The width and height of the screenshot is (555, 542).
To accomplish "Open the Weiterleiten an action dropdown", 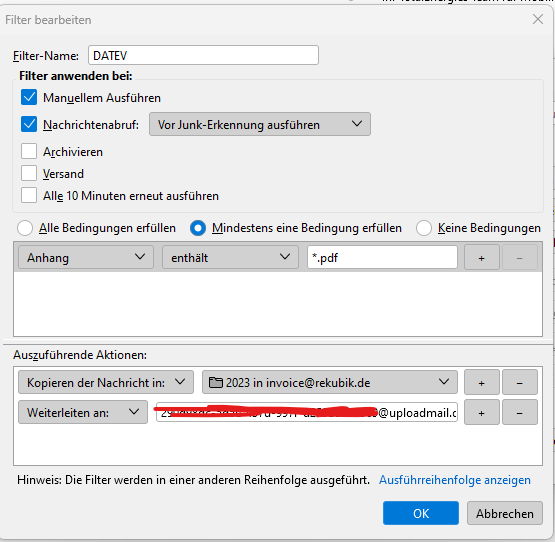I will pyautogui.click(x=83, y=412).
